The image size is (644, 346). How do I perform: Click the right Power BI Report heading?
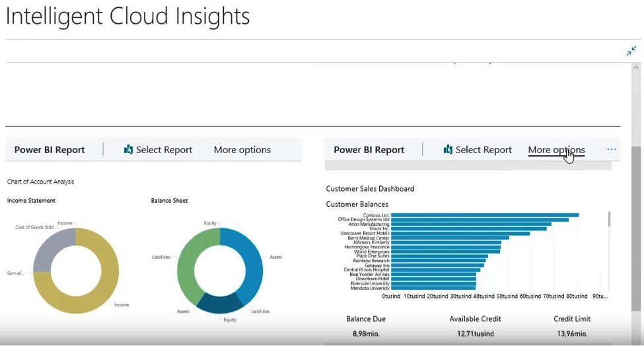point(369,150)
